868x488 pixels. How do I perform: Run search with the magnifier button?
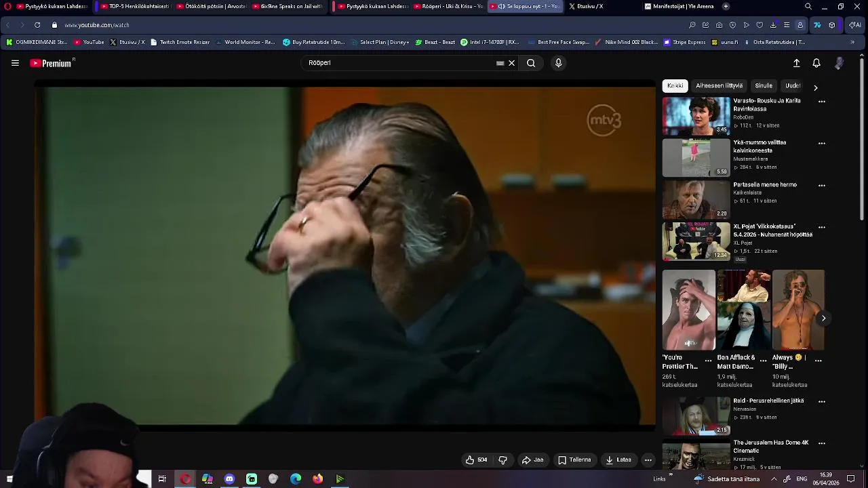click(531, 63)
